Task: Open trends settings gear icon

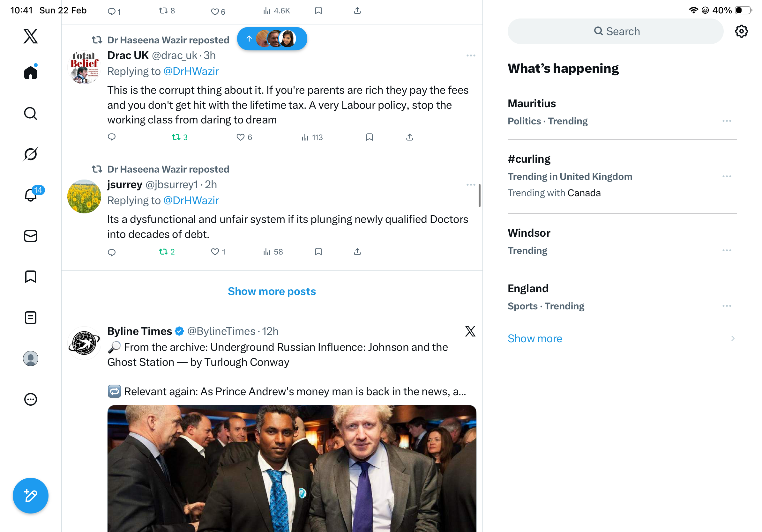Action: pyautogui.click(x=741, y=32)
